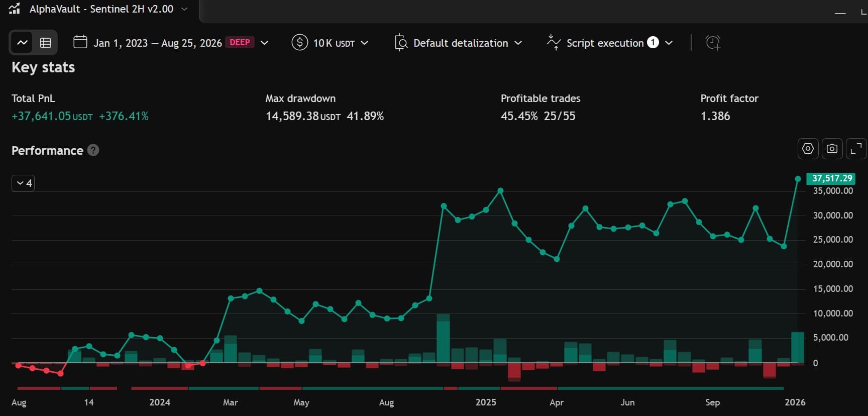Click the lowest red equity point

point(60,373)
